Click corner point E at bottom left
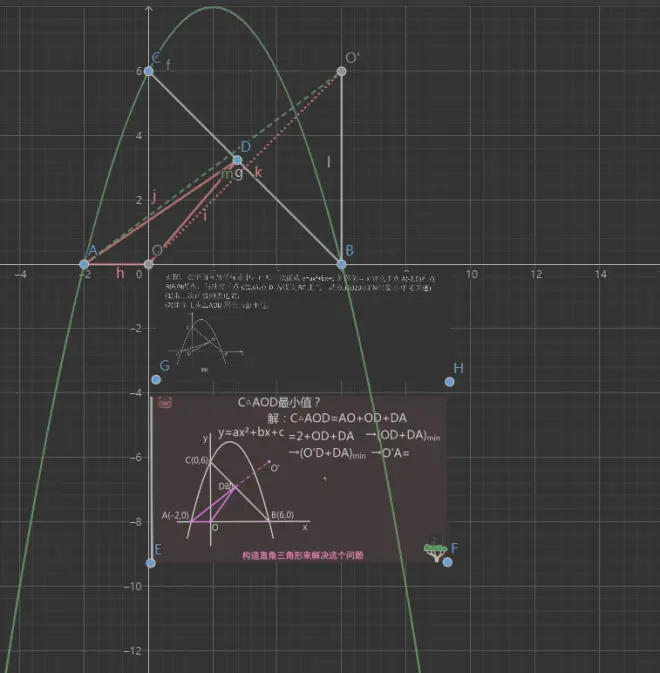The image size is (660, 673). click(x=150, y=562)
